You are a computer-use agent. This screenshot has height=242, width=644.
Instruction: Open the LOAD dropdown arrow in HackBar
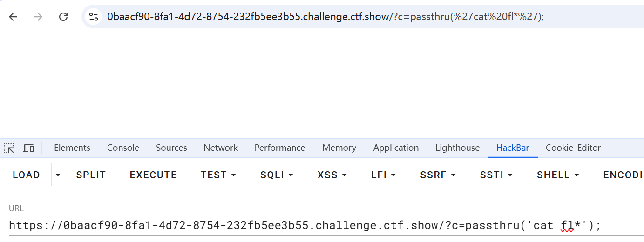(58, 175)
